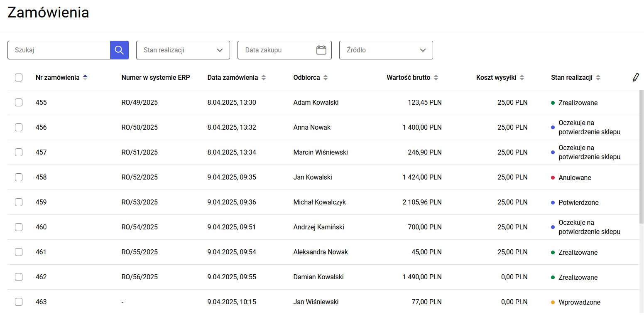Mark the checkbox for order 462
This screenshot has width=644, height=315.
pos(19,277)
